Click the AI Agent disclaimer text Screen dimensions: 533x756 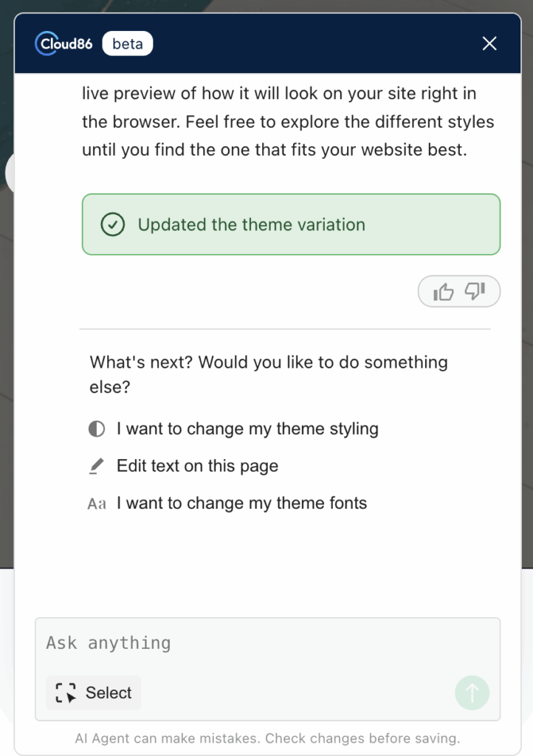pyautogui.click(x=267, y=738)
